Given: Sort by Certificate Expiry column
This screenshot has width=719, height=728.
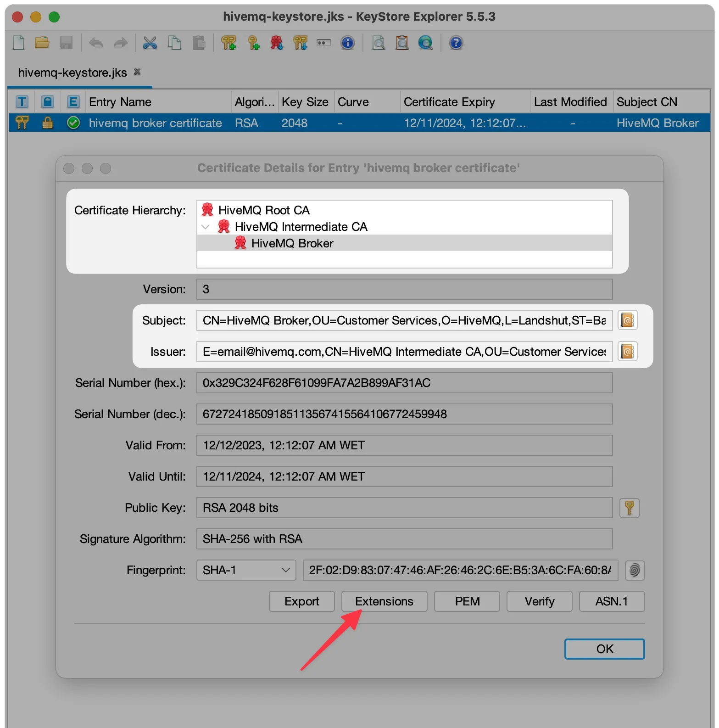Looking at the screenshot, I should point(465,102).
